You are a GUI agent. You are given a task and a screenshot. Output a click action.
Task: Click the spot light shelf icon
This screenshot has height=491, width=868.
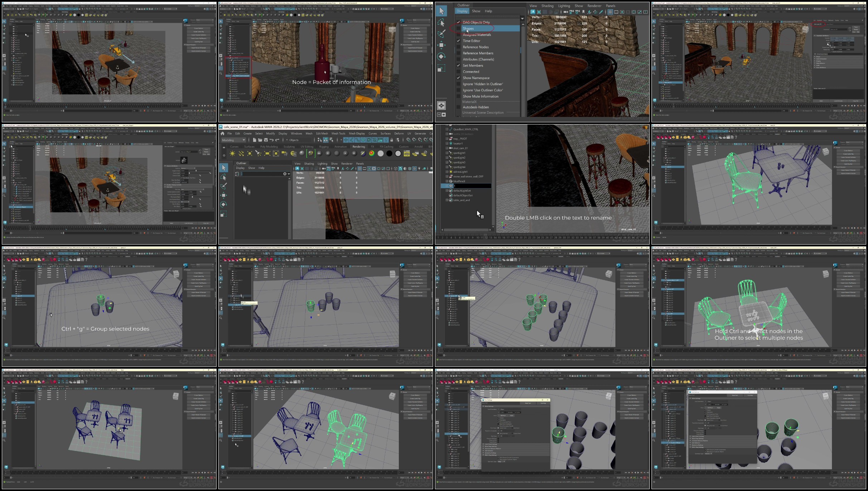click(258, 153)
